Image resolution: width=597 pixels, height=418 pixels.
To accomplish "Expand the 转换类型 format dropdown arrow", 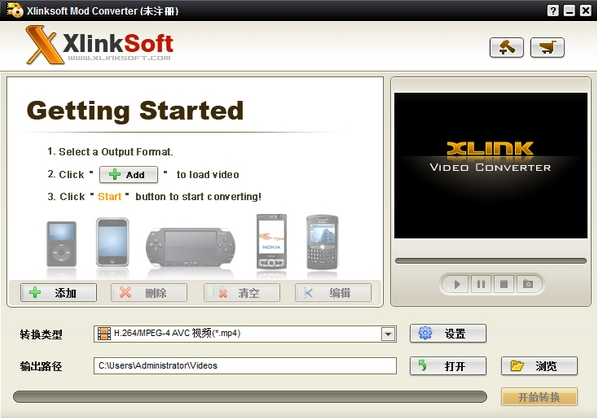I will coord(388,334).
